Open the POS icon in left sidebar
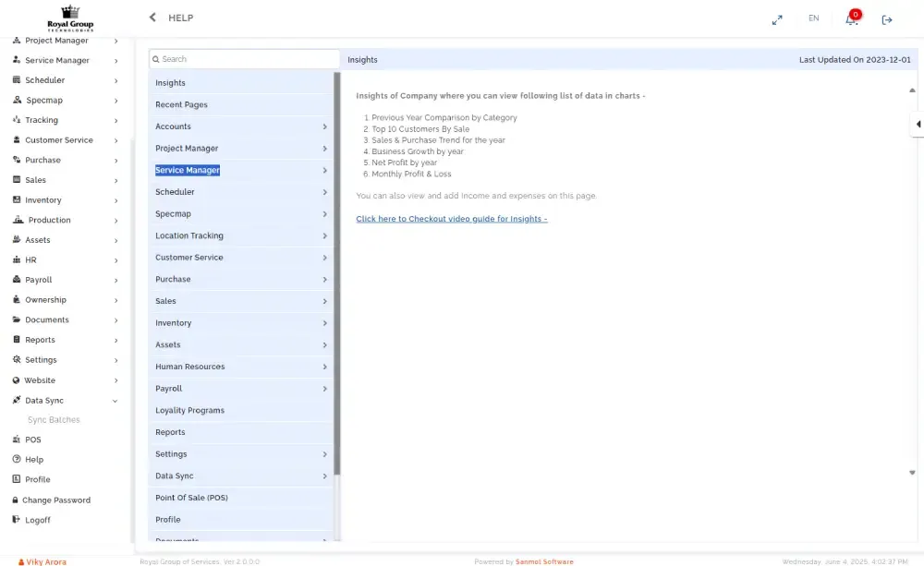 (x=17, y=440)
